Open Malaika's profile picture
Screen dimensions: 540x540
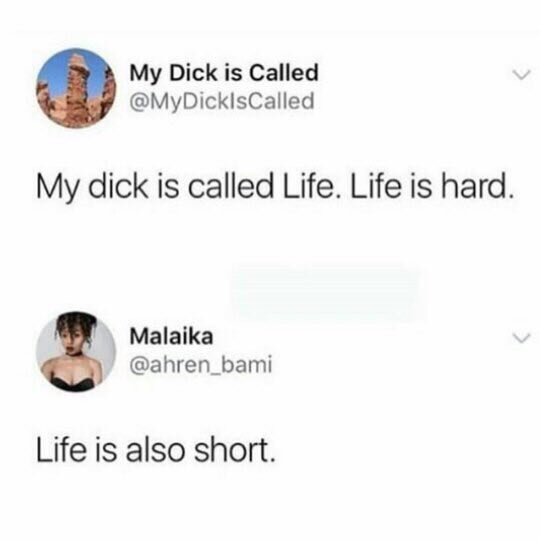pos(76,351)
